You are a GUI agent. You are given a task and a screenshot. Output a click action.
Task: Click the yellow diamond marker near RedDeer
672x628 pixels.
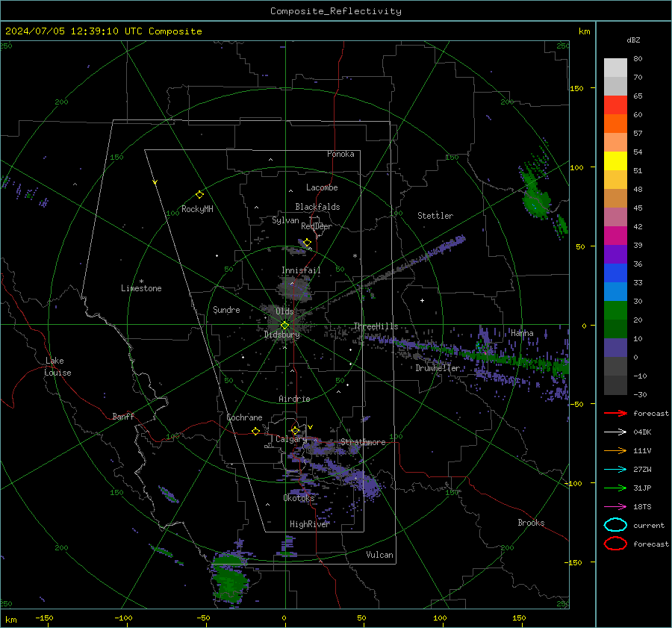click(x=307, y=243)
